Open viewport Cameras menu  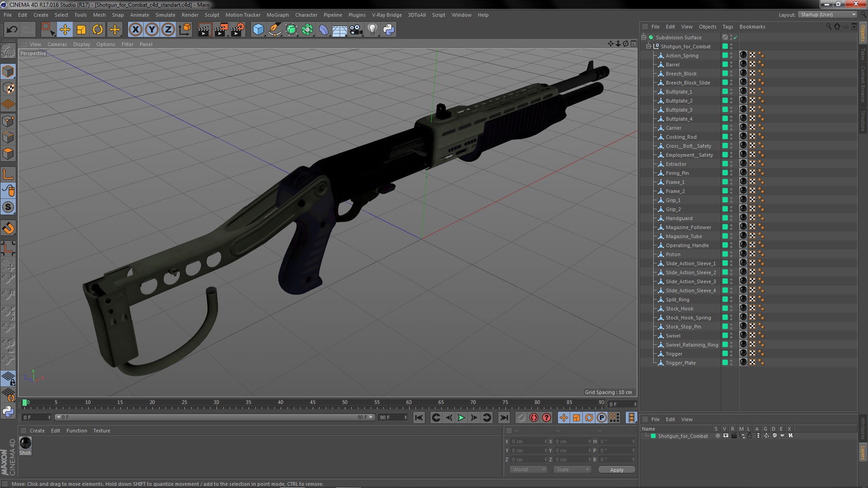(x=57, y=44)
